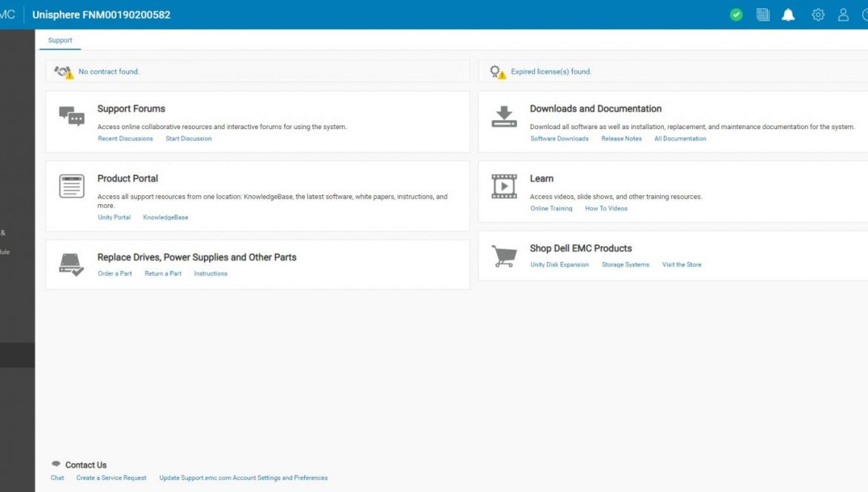Click the Product Portal heading
Screen dimensions: 868x492
click(128, 178)
